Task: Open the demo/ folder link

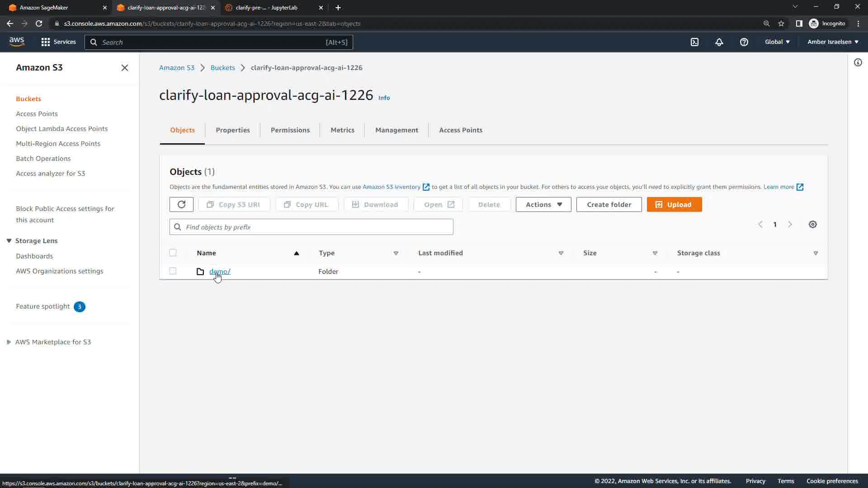Action: click(x=220, y=271)
